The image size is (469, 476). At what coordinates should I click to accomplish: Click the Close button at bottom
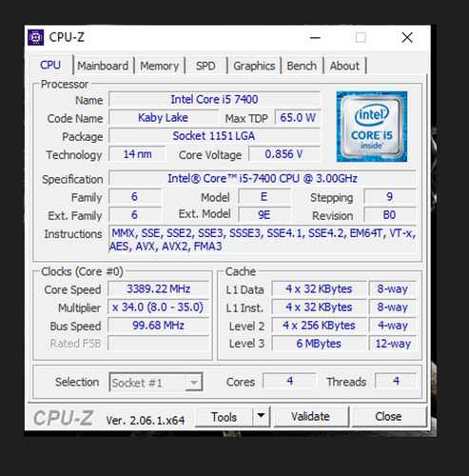pos(388,417)
